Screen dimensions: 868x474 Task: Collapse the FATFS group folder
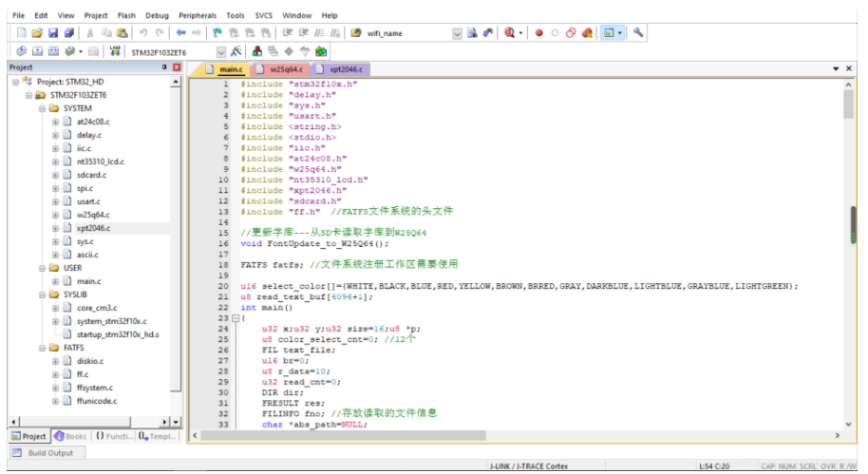pos(42,348)
